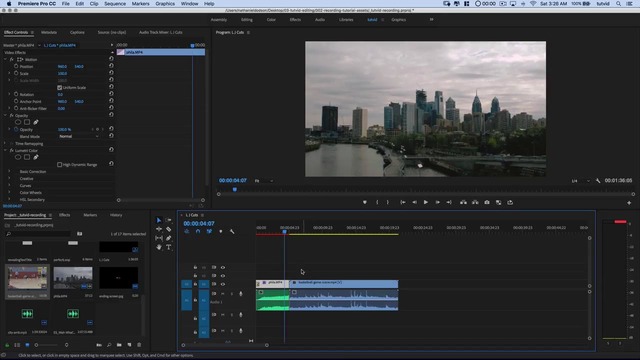This screenshot has width=640, height=360.
Task: Expand Creative section
Action: click(x=9, y=178)
